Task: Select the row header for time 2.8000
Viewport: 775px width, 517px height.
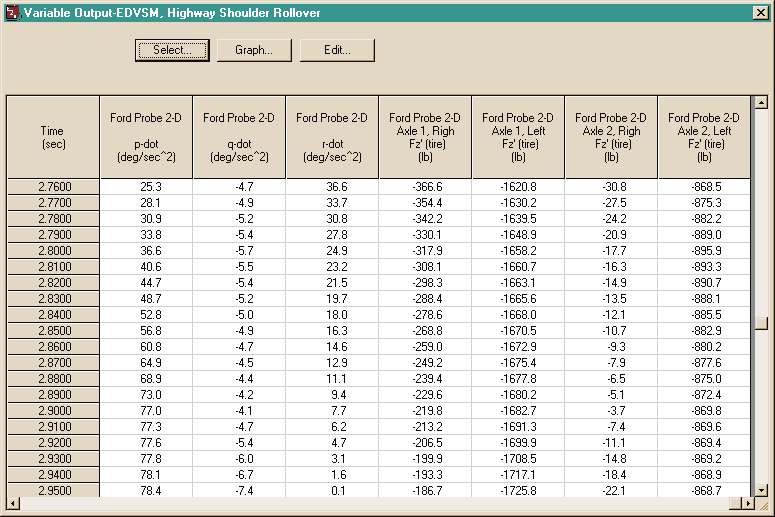Action: click(x=53, y=251)
